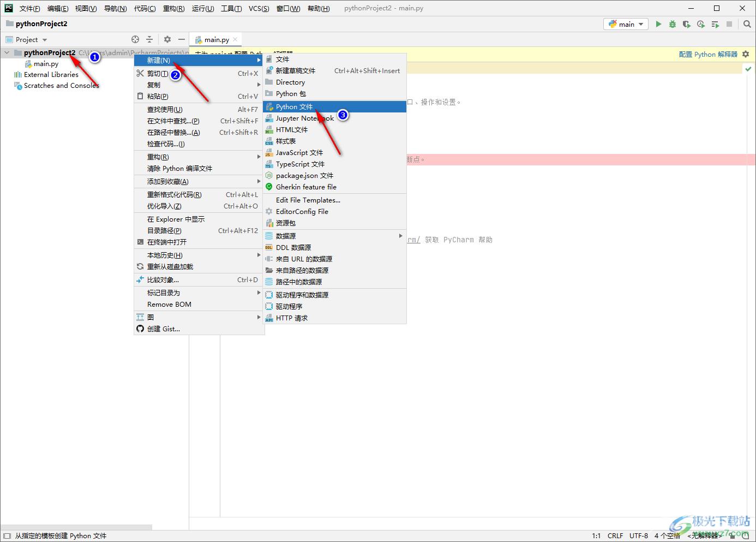The image size is (756, 542).
Task: Click Run with Coverage icon
Action: point(687,24)
